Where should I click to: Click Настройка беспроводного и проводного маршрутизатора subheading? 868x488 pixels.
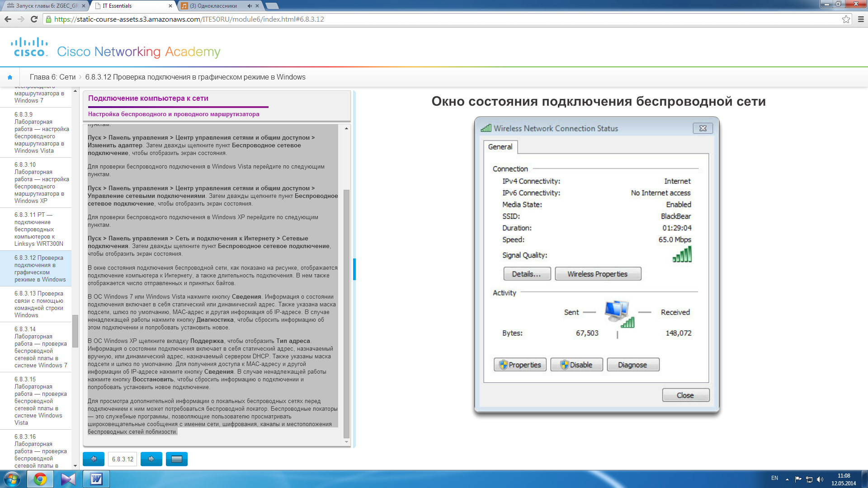pyautogui.click(x=174, y=114)
